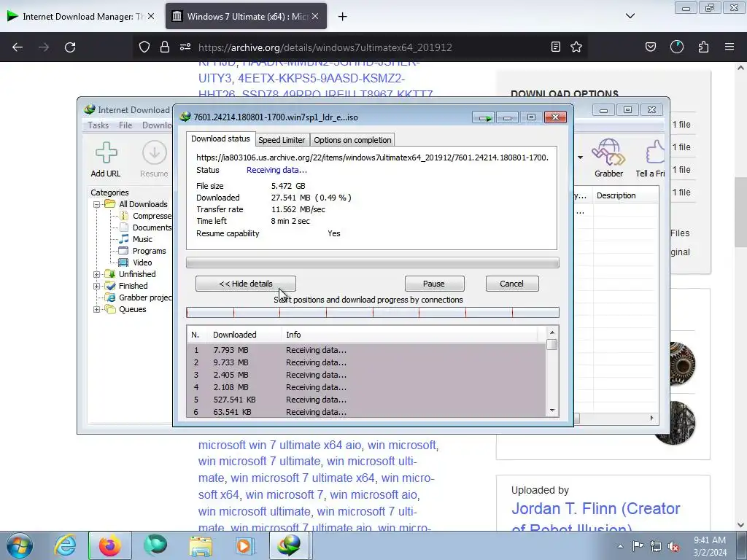Viewport: 747px width, 560px height.
Task: Click the Info column header in connections list
Action: pos(410,335)
